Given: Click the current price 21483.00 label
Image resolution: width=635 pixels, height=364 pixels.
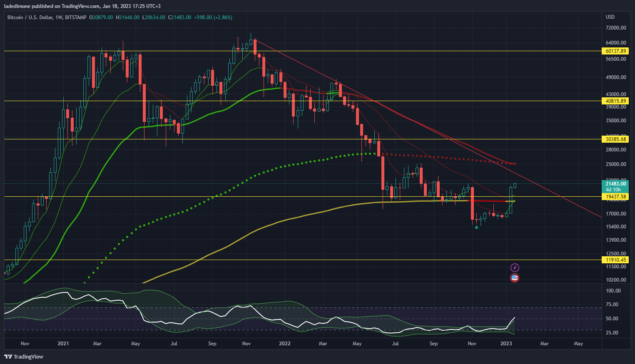Looking at the screenshot, I should pyautogui.click(x=615, y=183).
